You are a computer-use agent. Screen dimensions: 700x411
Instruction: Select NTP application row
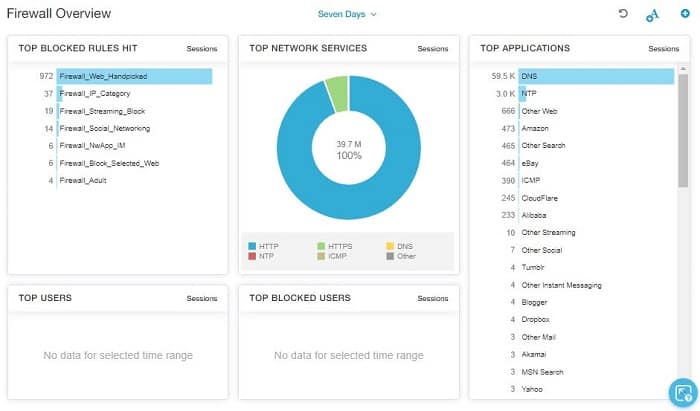[x=529, y=94]
